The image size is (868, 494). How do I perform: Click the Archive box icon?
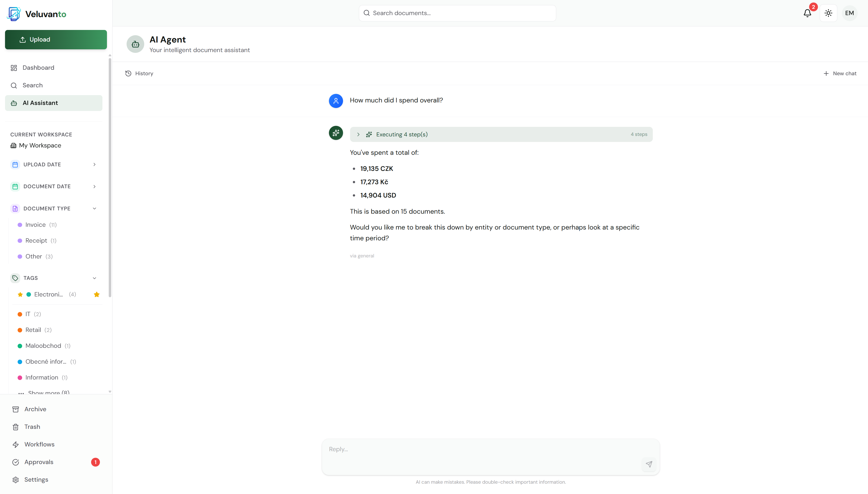pyautogui.click(x=16, y=409)
